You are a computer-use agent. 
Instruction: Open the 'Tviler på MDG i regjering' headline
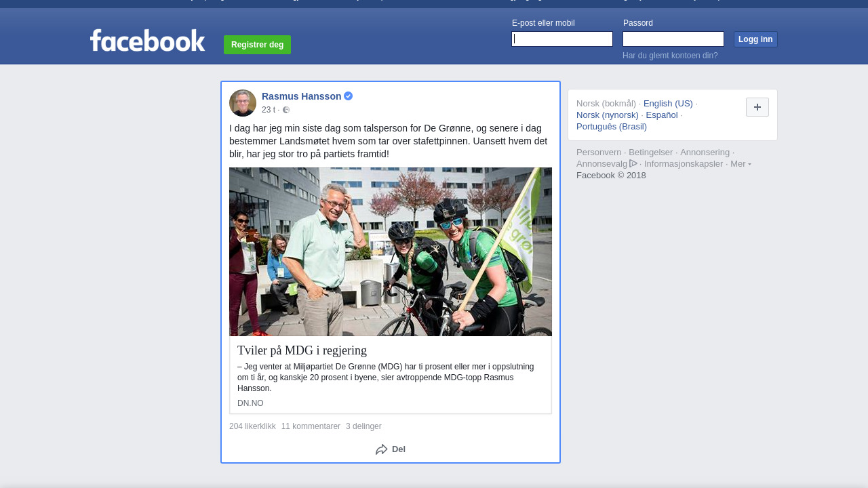click(x=302, y=350)
